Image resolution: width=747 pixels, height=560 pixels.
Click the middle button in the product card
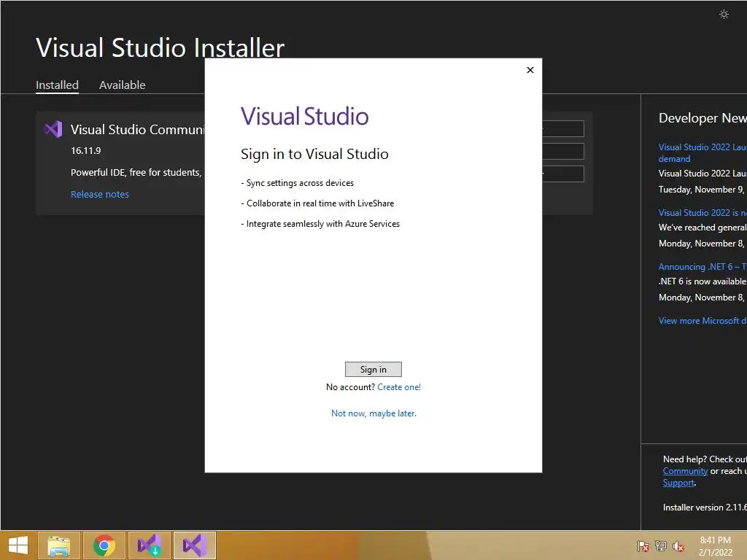[563, 152]
